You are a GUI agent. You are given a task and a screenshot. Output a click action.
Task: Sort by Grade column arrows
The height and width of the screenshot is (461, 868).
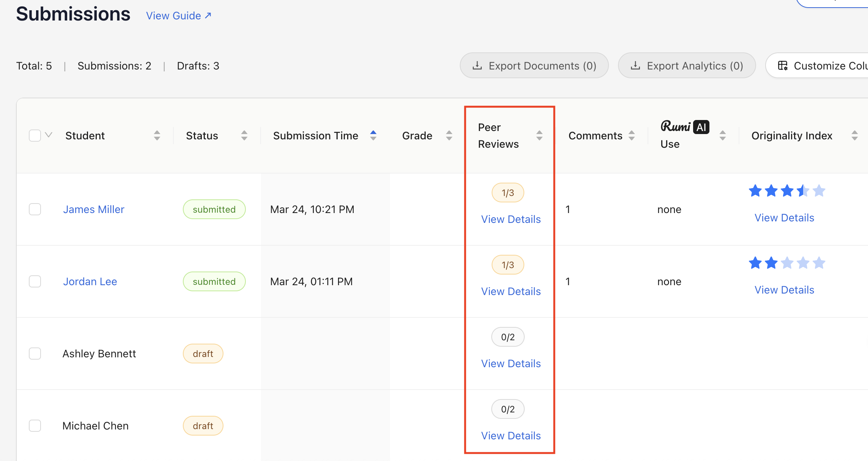click(x=449, y=136)
